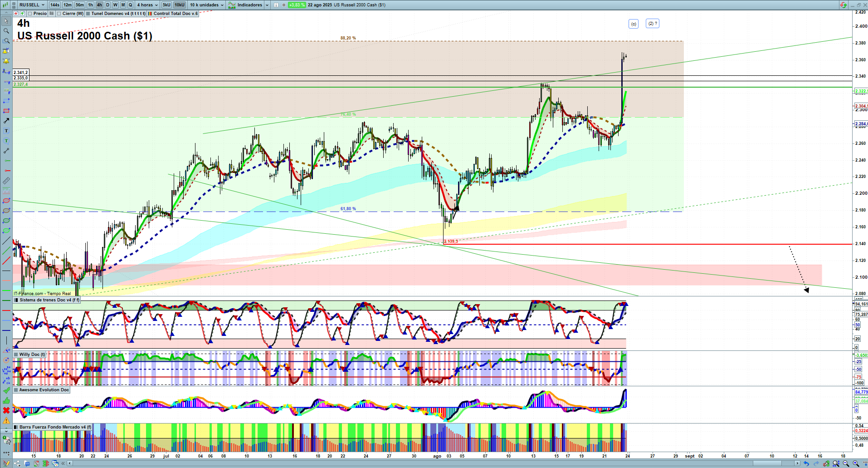Viewport: 868px width, 468px height.
Task: Toggle the Precio checkbox
Action: click(x=30, y=14)
